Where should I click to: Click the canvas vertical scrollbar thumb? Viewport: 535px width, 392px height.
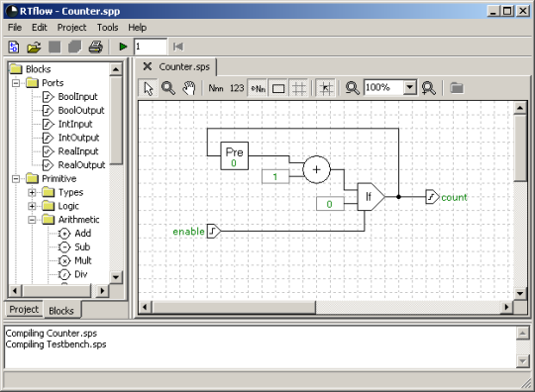[520, 147]
